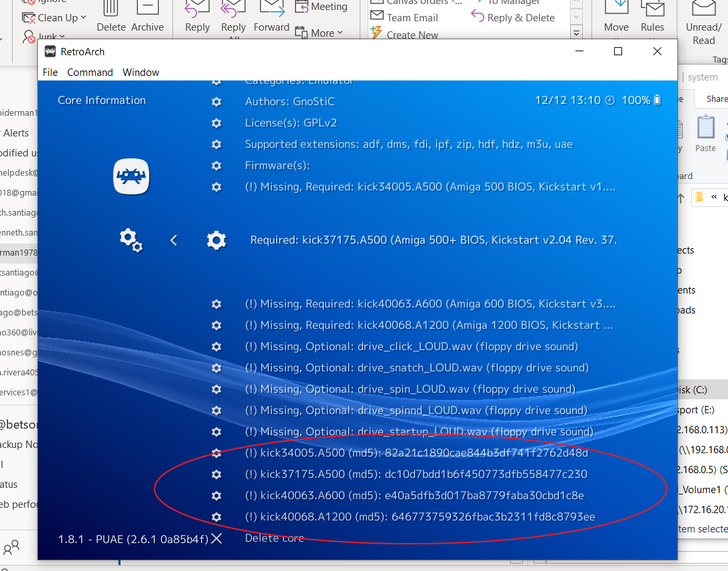The width and height of the screenshot is (728, 571).
Task: Click the clock icon next to time
Action: pyautogui.click(x=610, y=100)
